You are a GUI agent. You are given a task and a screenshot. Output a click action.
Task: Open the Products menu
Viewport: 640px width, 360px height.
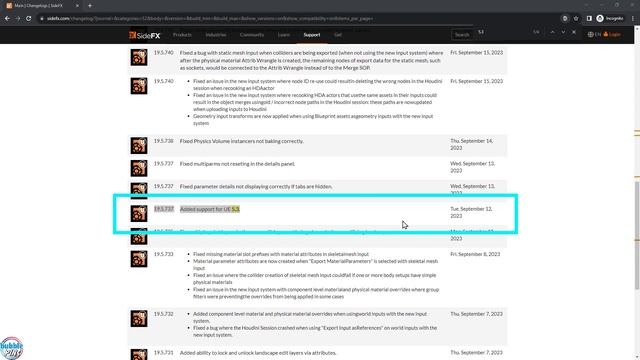(x=182, y=35)
